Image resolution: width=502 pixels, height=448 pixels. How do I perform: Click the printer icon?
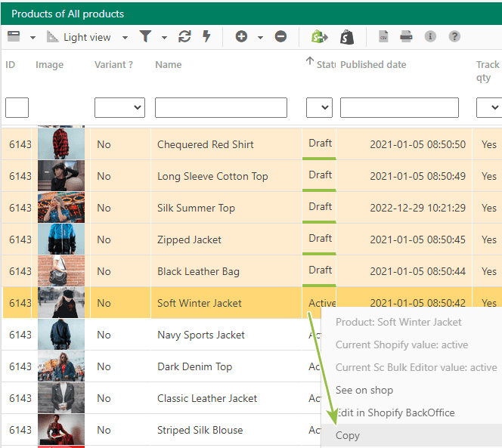click(x=406, y=36)
